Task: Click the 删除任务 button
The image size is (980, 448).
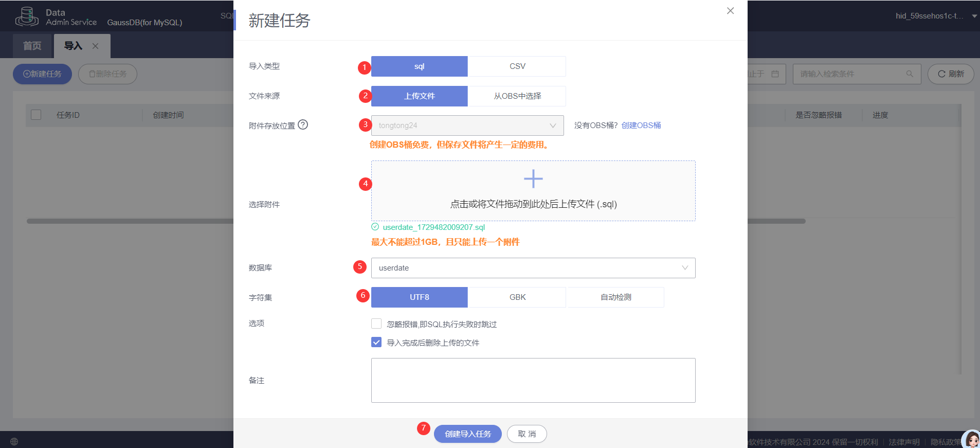Action: tap(107, 74)
